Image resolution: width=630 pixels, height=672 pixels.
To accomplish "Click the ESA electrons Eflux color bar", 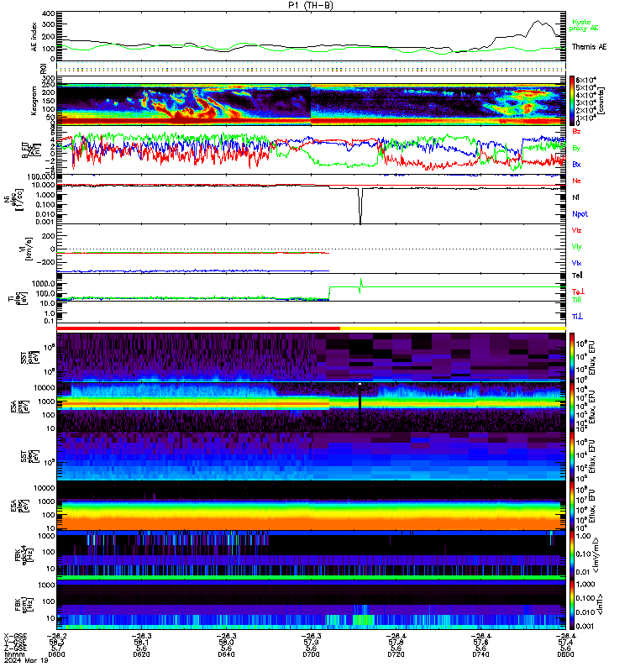I will point(572,506).
